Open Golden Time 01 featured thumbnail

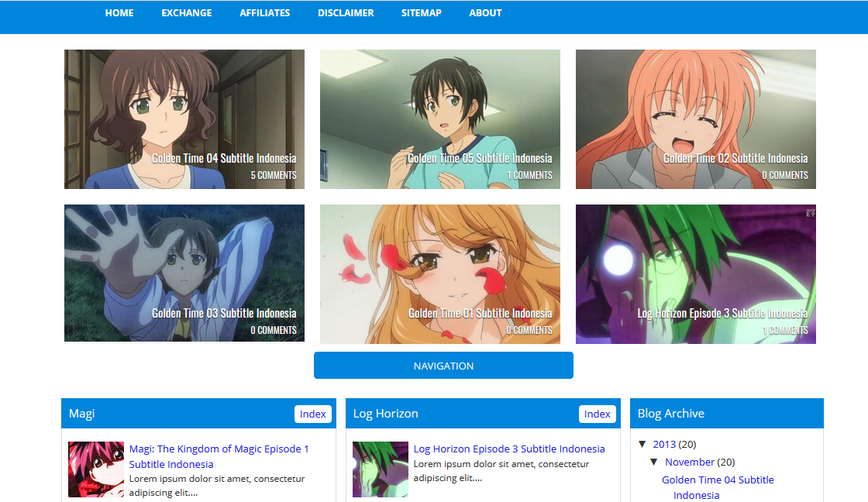(x=440, y=274)
